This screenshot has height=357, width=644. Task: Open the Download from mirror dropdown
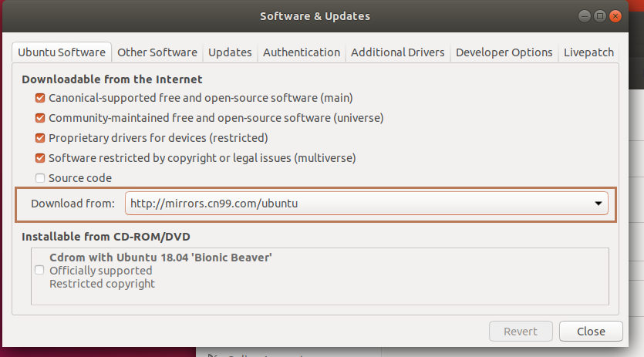coord(366,204)
